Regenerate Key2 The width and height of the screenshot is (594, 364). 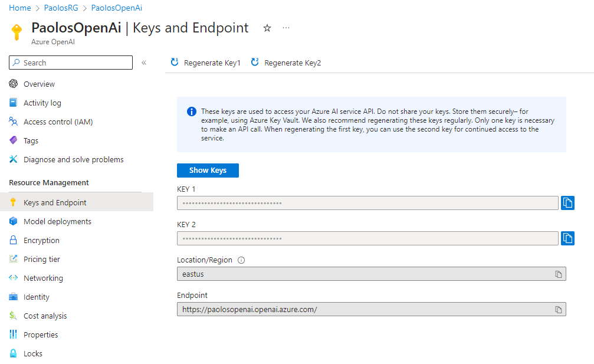pos(286,63)
